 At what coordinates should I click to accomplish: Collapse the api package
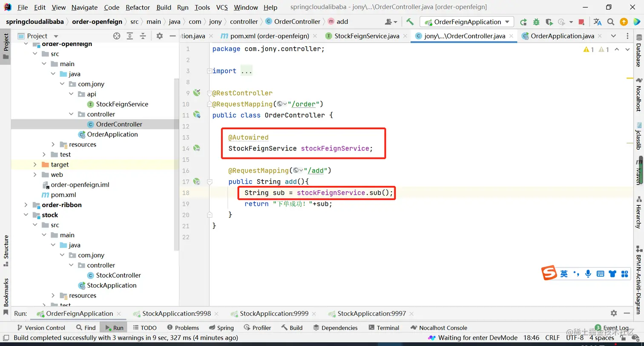tap(71, 94)
